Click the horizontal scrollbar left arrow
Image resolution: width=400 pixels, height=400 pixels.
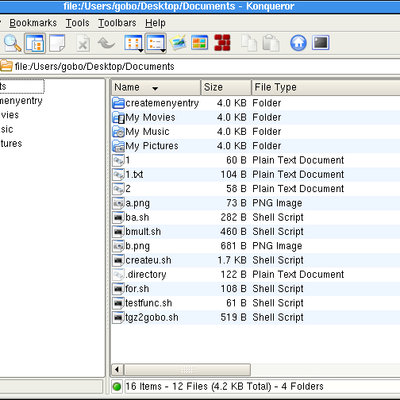coord(117,369)
